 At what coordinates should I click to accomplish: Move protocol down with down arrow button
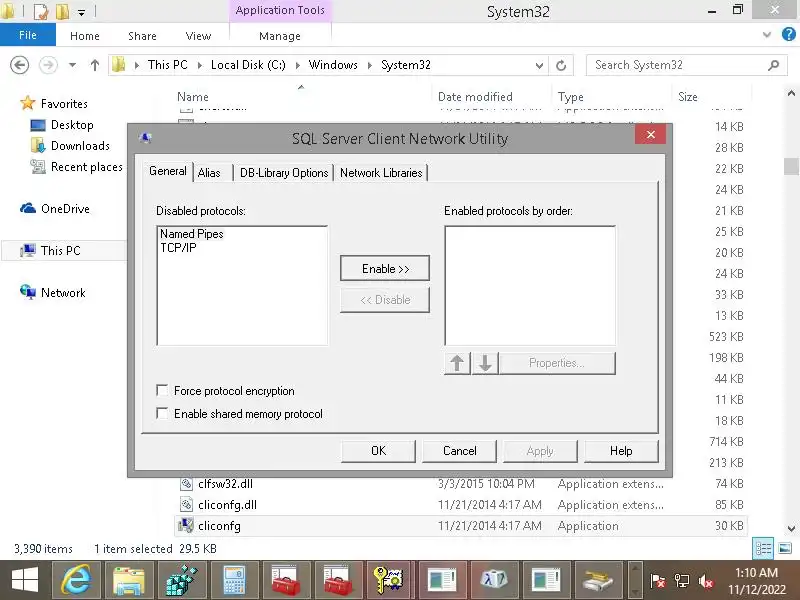coord(485,363)
